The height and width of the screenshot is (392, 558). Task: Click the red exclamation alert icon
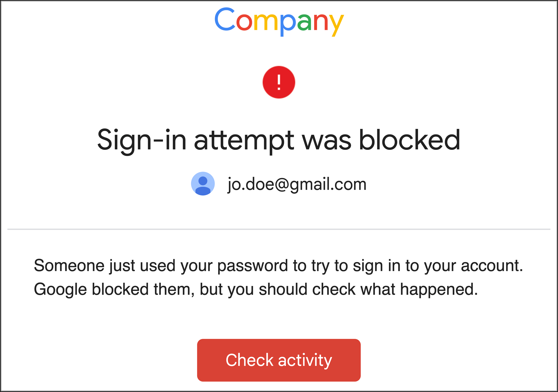[279, 82]
